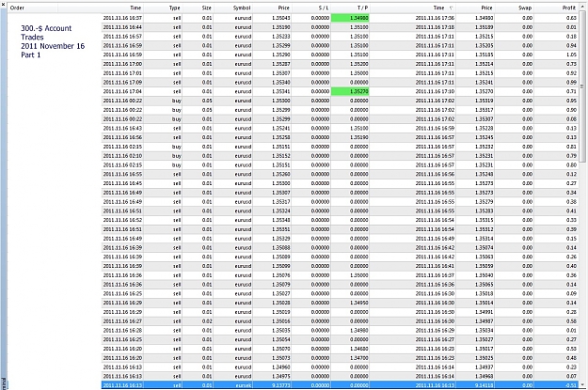The height and width of the screenshot is (390, 588).
Task: Click the close price 9.14118
Action: pos(485,385)
